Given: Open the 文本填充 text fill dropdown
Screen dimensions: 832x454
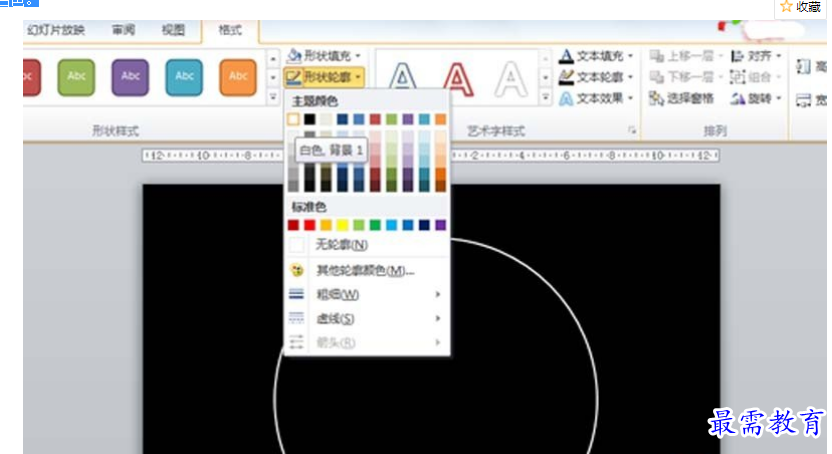Looking at the screenshot, I should click(596, 56).
